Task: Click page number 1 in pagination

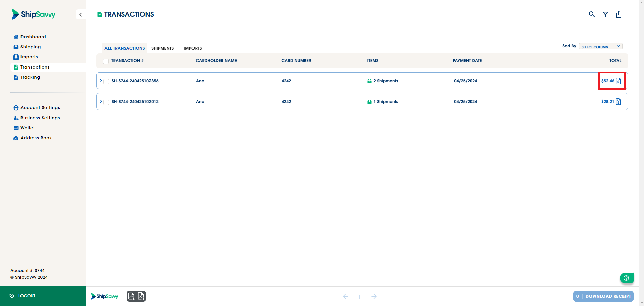Action: coord(359,297)
